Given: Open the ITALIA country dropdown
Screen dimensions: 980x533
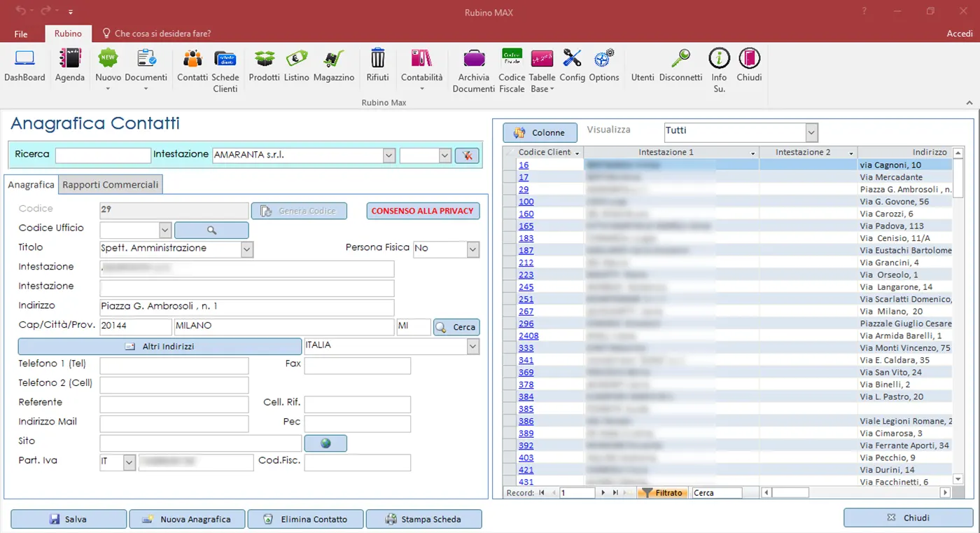Looking at the screenshot, I should (473, 346).
